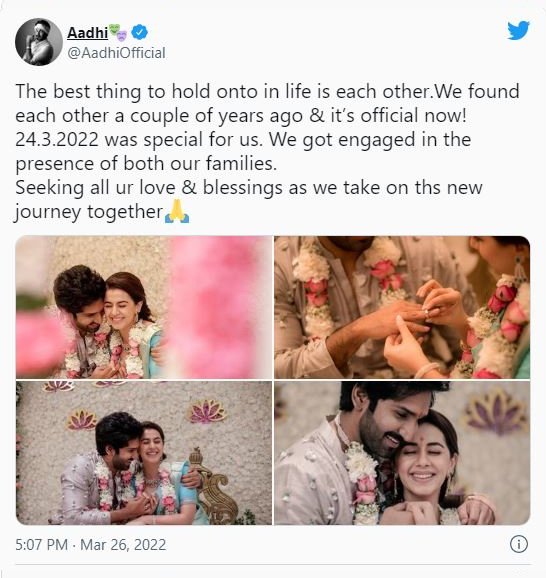Click the Twitter bird logo
546x578 pixels.
518,30
